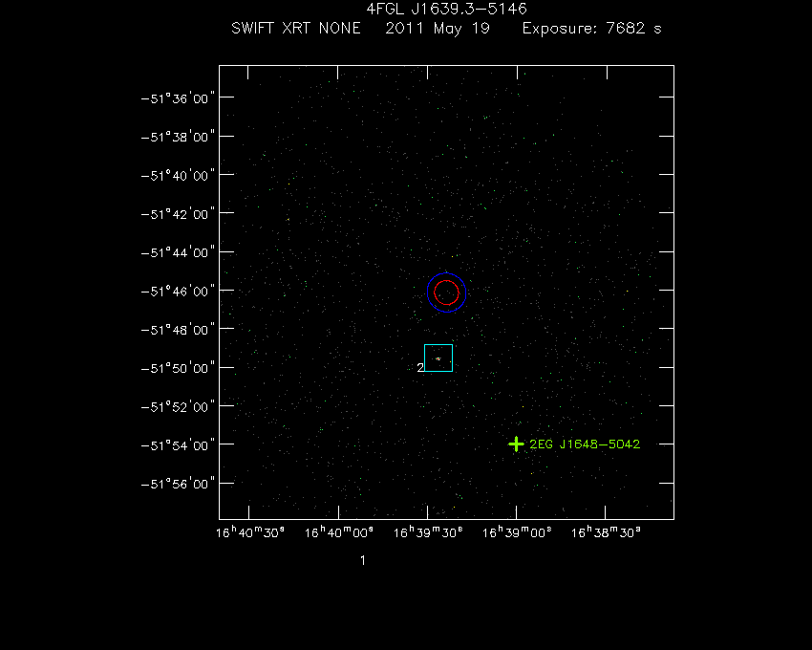
Task: Click declination label -51°46'00"
Action: 178,292
